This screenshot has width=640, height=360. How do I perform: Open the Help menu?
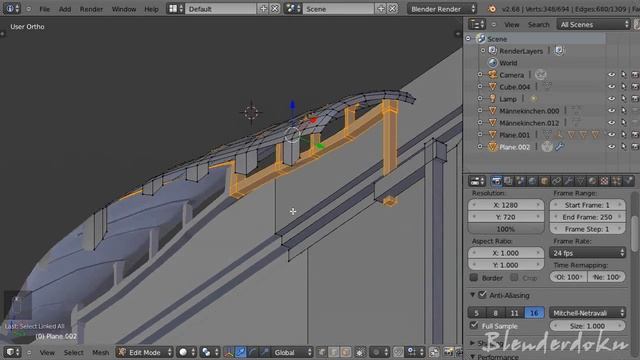coord(151,9)
